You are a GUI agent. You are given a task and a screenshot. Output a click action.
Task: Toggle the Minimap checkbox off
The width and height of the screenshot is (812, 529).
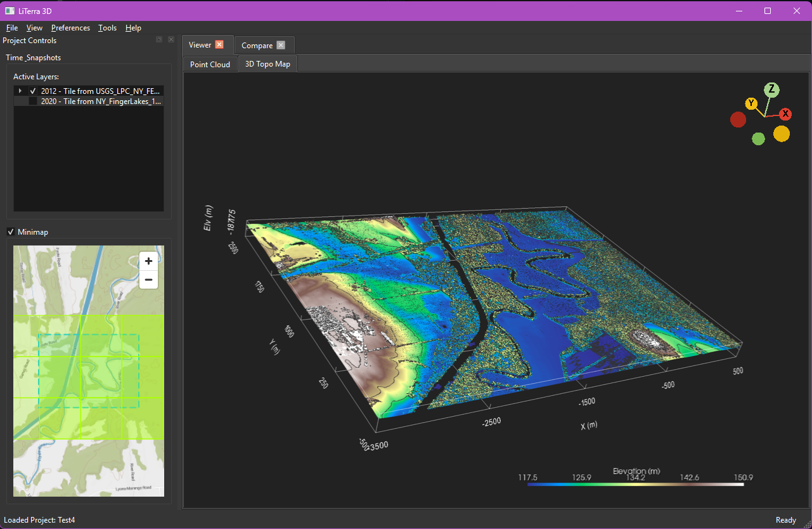(10, 232)
